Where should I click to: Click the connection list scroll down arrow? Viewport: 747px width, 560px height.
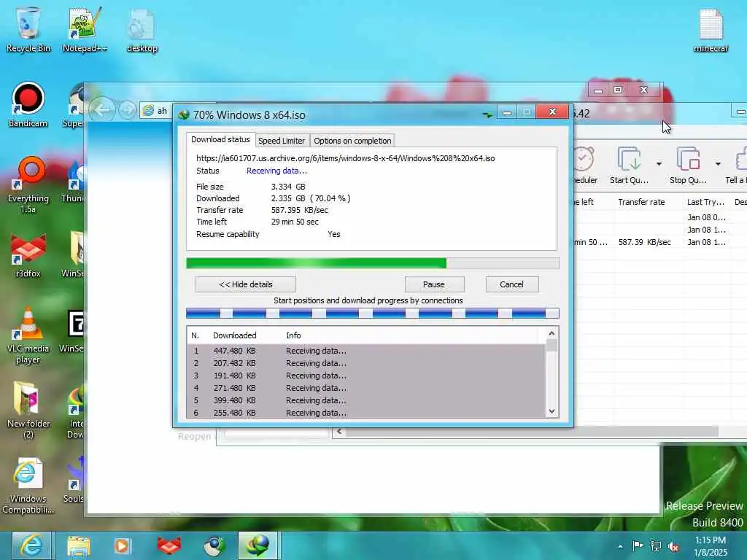(x=551, y=411)
